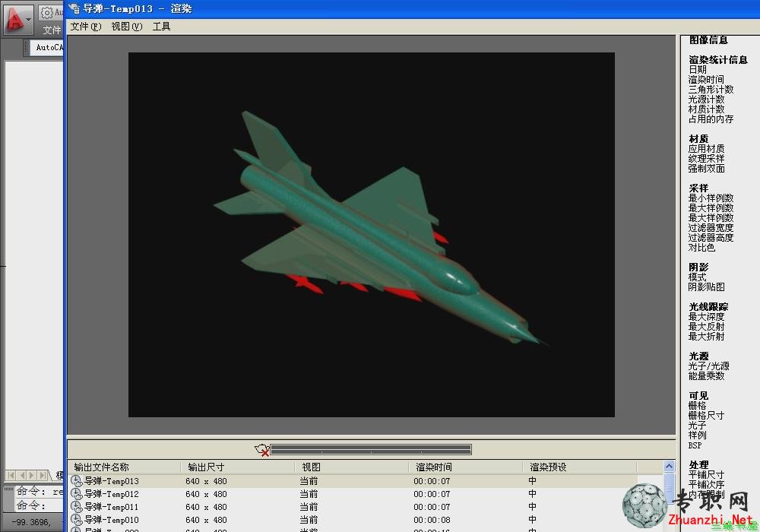This screenshot has height=532, width=760.
Task: Click the icon beside 导弹-Temp012 row
Action: 77,494
